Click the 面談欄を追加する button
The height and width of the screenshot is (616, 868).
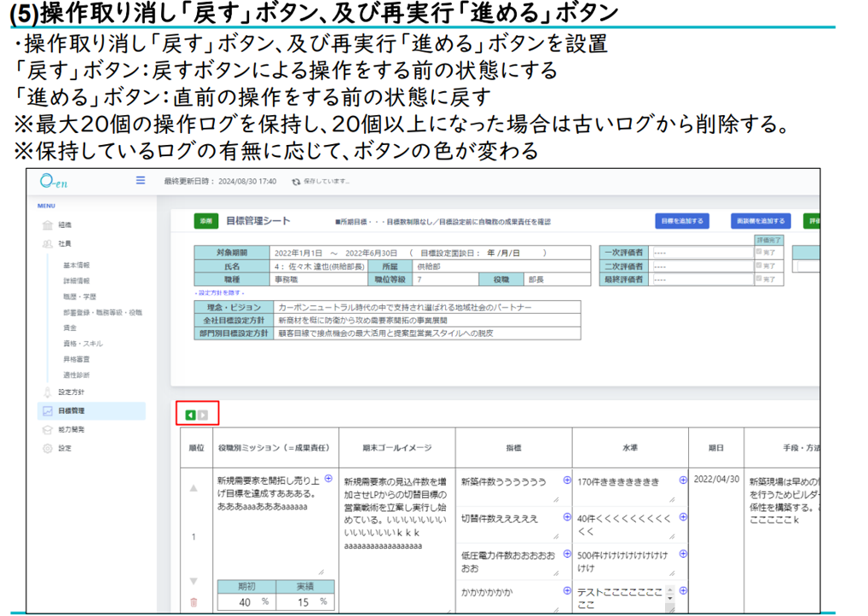pyautogui.click(x=761, y=221)
